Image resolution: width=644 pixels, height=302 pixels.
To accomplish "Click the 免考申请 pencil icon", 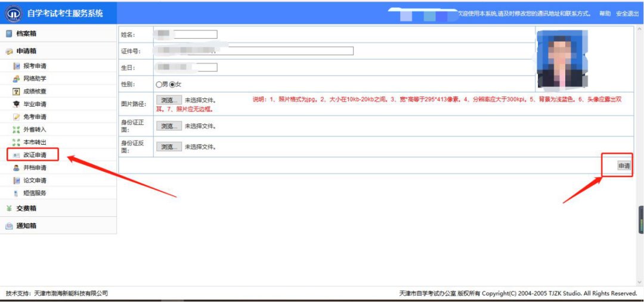I will 17,117.
